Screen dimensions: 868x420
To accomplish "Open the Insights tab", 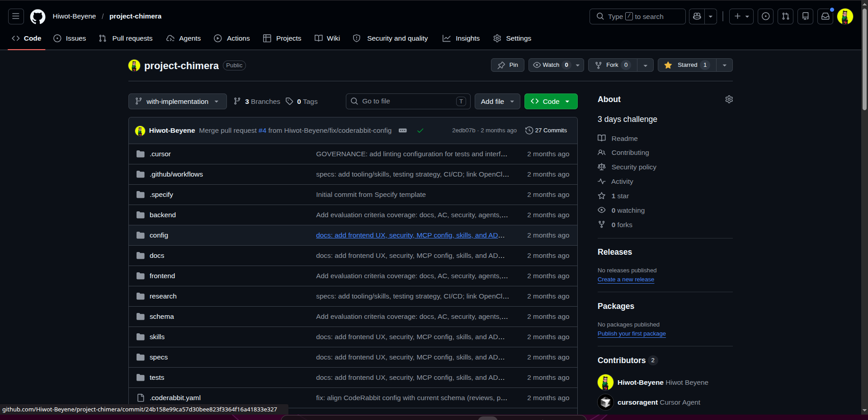I will (461, 38).
